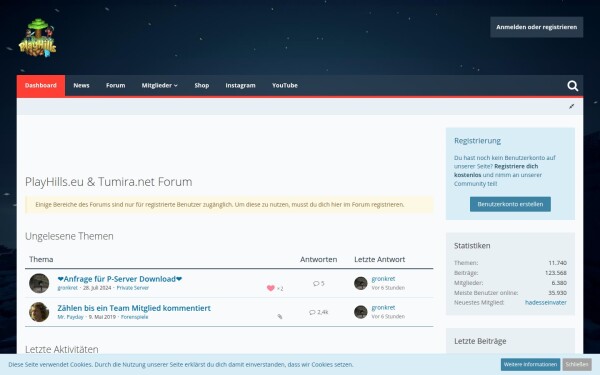This screenshot has width=600, height=375.
Task: Open the Shop menu item
Action: (202, 85)
